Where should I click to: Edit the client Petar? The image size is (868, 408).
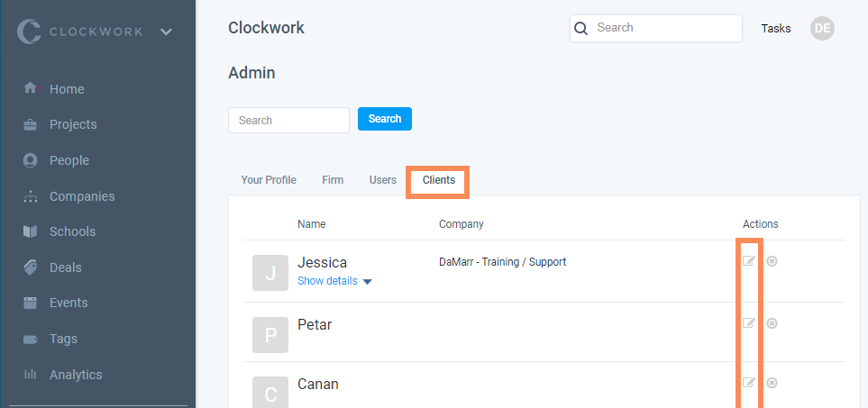point(748,322)
